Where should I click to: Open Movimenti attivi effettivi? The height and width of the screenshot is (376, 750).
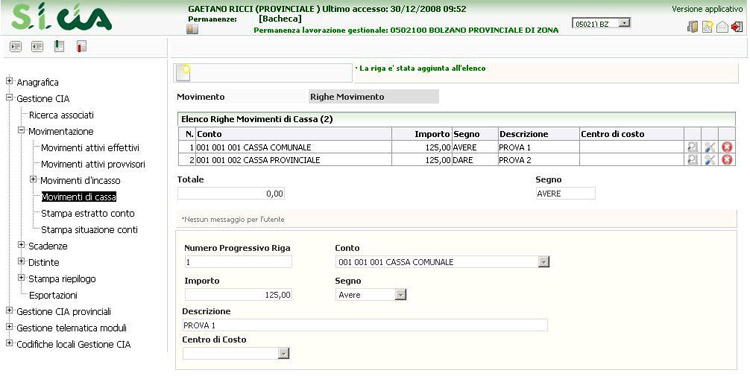pyautogui.click(x=90, y=148)
